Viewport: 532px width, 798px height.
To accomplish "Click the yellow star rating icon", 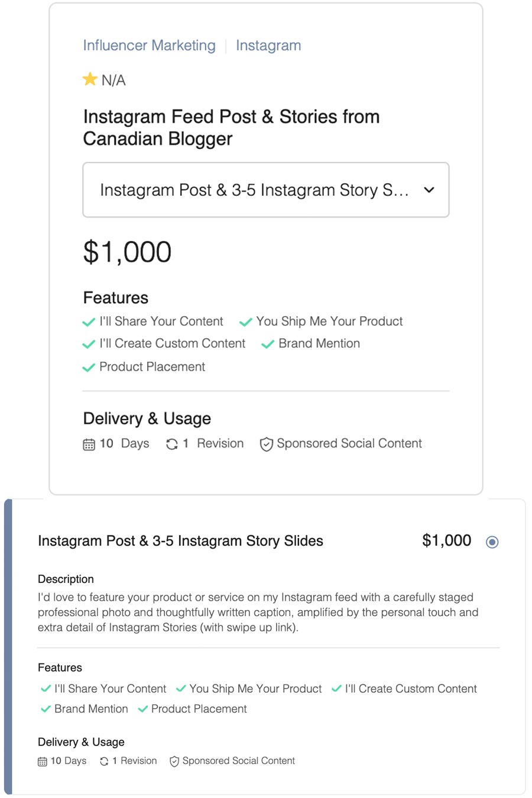I will [90, 79].
